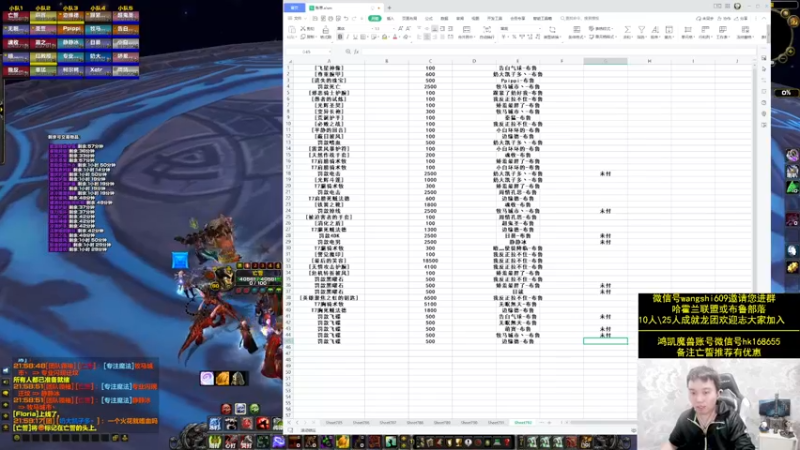Select the green 开始 ribbon tab
800x450 pixels.
click(375, 19)
